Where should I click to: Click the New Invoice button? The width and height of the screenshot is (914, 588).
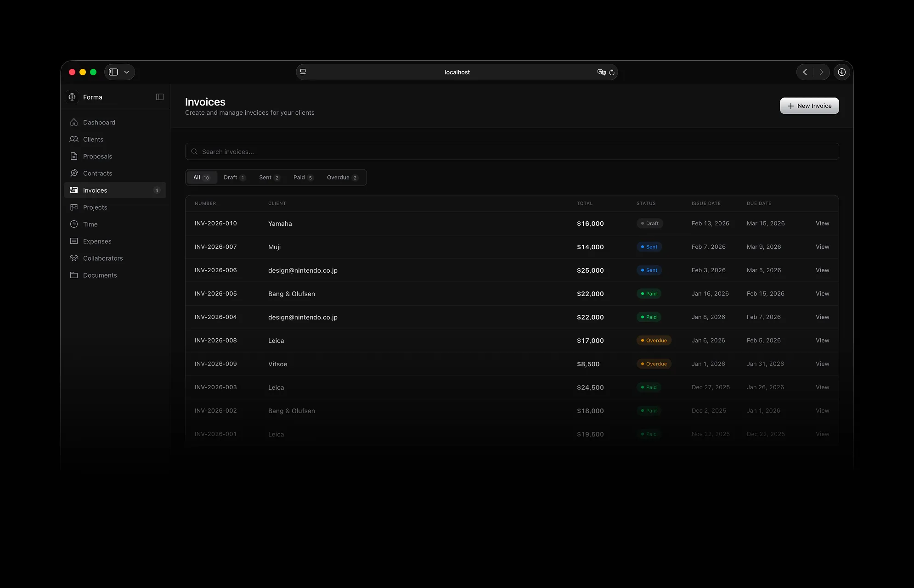point(809,106)
